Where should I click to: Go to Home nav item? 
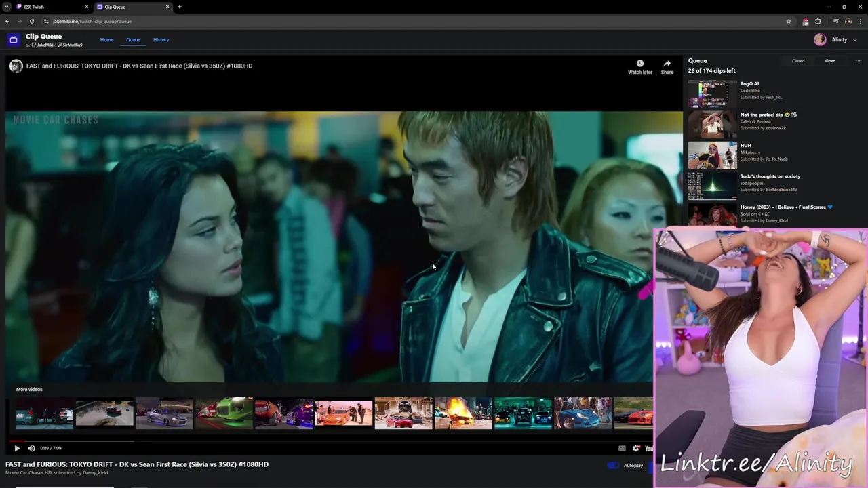point(106,40)
